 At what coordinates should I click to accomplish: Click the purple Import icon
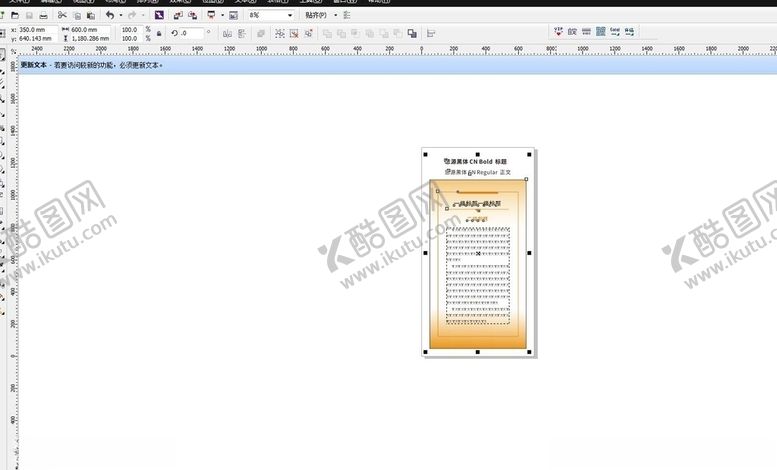click(158, 16)
